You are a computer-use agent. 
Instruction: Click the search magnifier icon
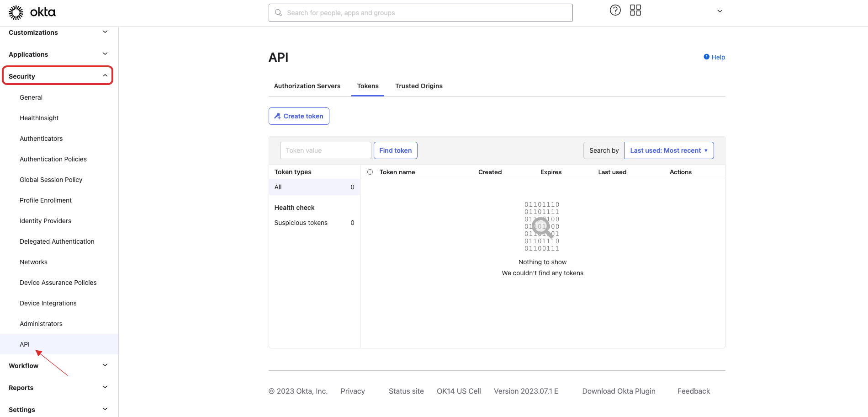pos(278,13)
